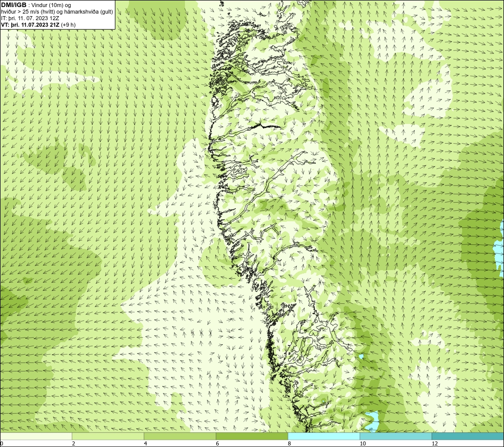Image resolution: width=504 pixels, height=447 pixels.
Task: Click the '10' label on the wind scale
Action: tap(363, 444)
